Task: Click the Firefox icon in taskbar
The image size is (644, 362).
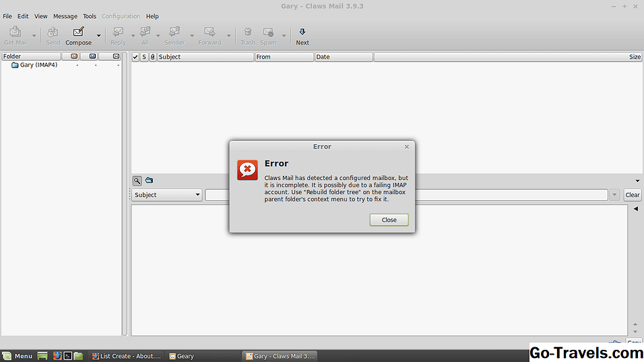Action: click(x=57, y=356)
